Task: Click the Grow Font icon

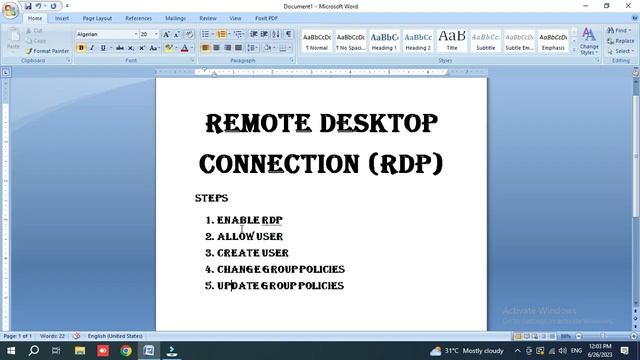Action: pyautogui.click(x=166, y=34)
